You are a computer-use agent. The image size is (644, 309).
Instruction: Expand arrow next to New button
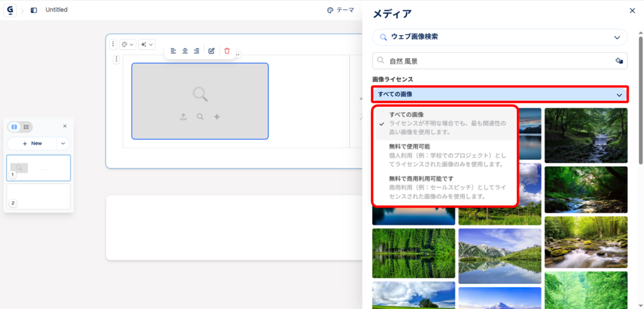pos(63,143)
